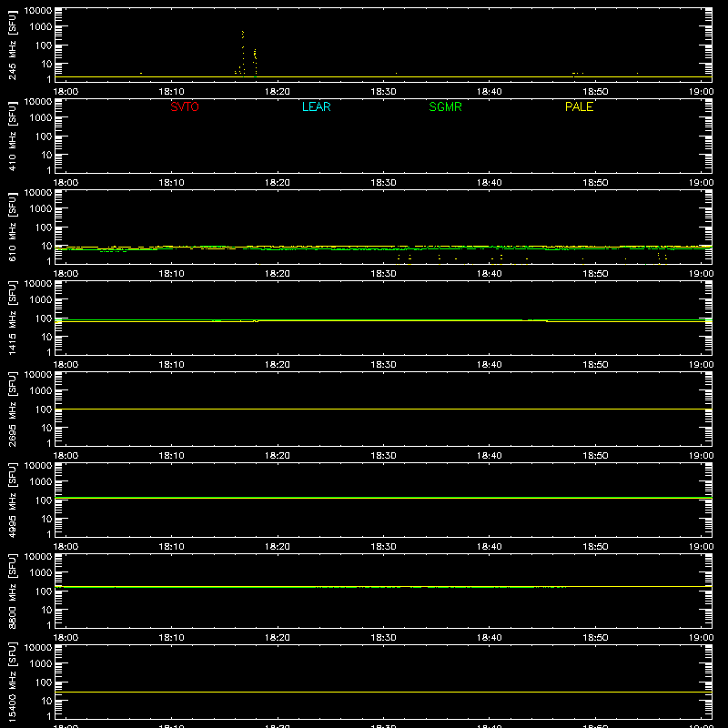The image size is (728, 728).
Task: Select the 15400 MHz [SFU] axis label
Action: tap(12, 682)
